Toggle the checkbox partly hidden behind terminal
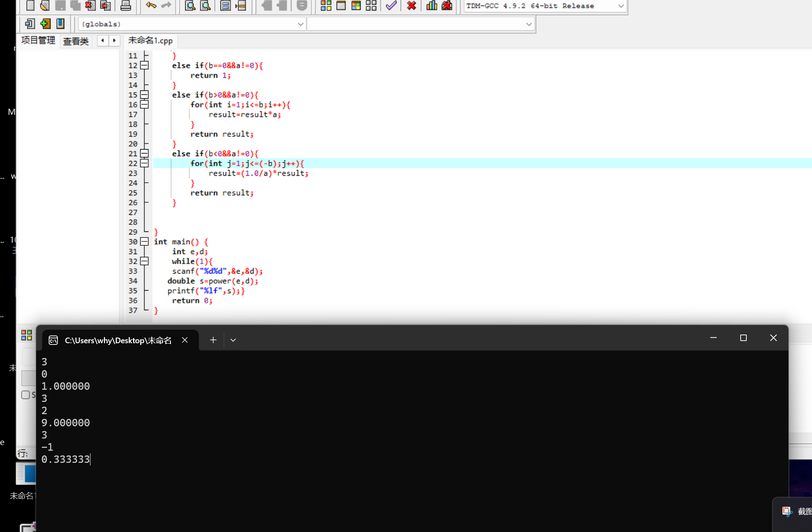The height and width of the screenshot is (532, 812). click(x=26, y=395)
